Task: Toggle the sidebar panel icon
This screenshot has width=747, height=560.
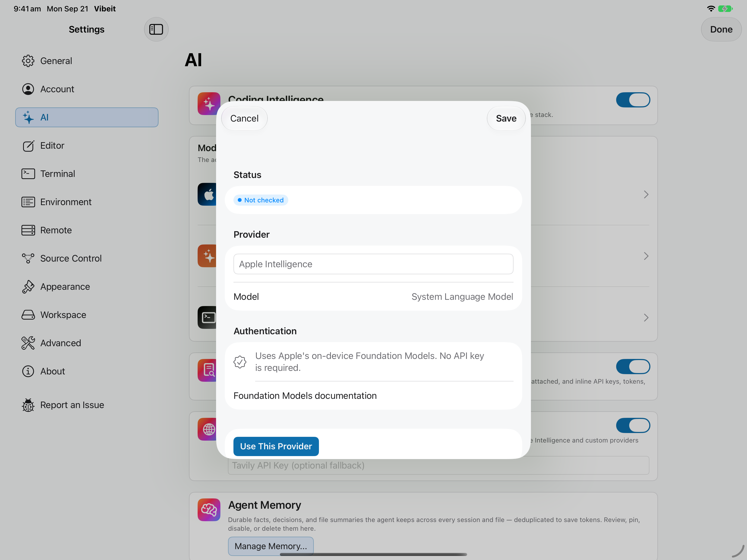Action: pos(156,29)
